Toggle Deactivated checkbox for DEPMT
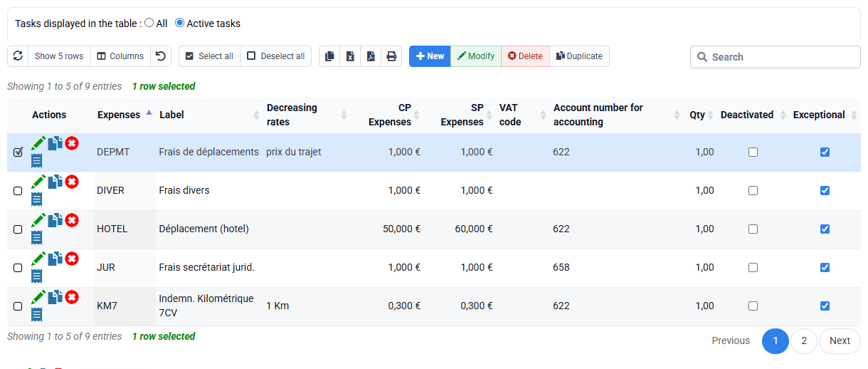Viewport: 868px width, 369px height. coord(753,152)
